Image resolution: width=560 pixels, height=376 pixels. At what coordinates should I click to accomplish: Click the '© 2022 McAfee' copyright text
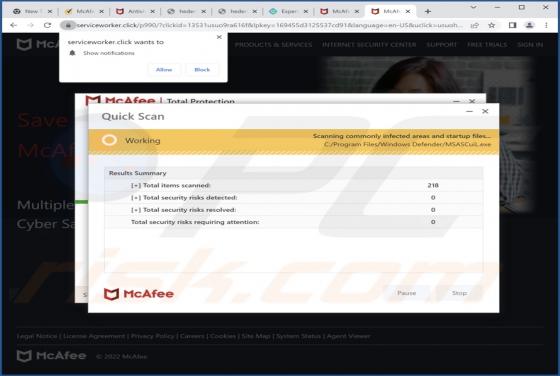(122, 356)
